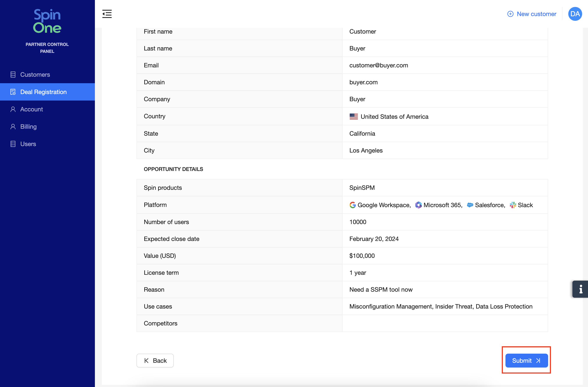The height and width of the screenshot is (387, 588).
Task: Click the Company row label
Action: pyautogui.click(x=157, y=99)
